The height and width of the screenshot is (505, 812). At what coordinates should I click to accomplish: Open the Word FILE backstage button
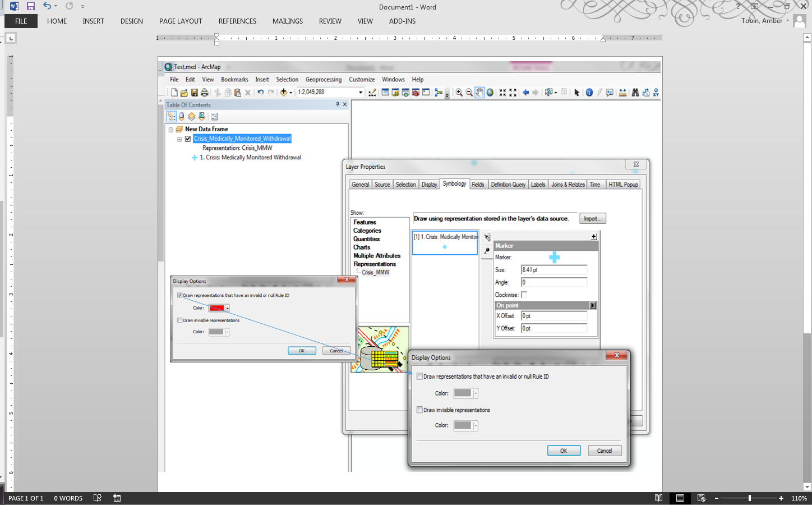coord(21,21)
